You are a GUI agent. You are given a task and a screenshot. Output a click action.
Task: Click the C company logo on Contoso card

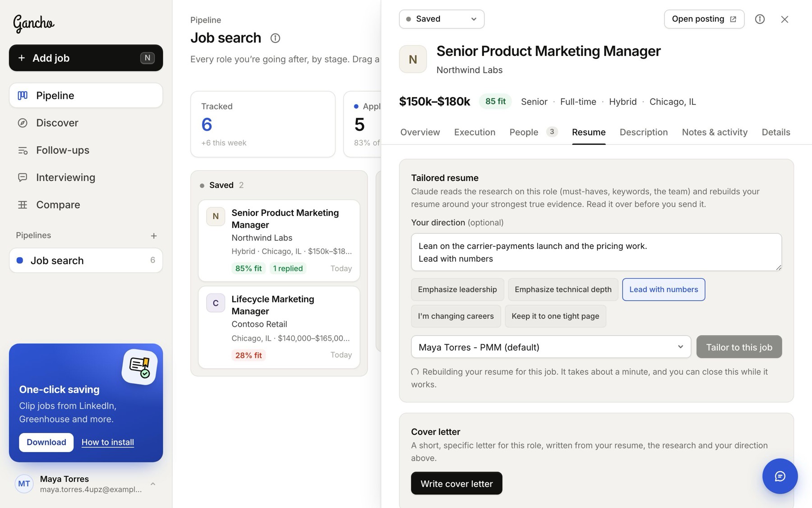[x=216, y=303]
